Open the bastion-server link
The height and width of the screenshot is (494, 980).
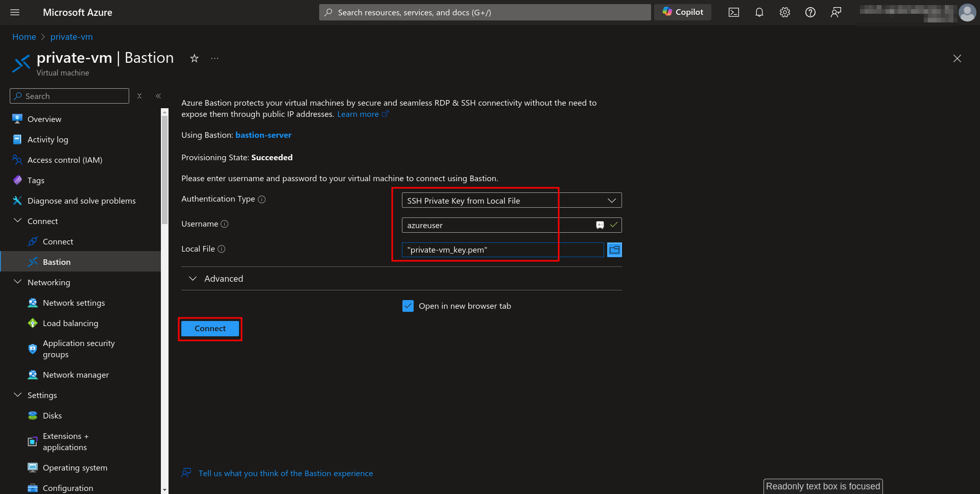(264, 135)
